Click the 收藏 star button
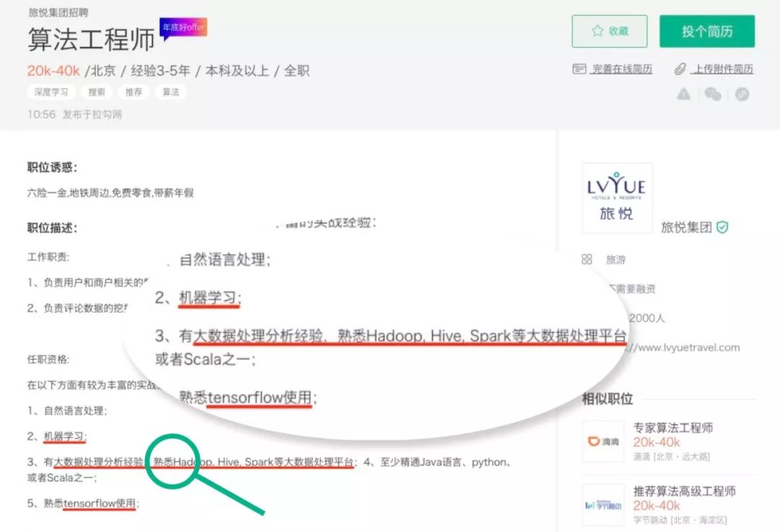780x532 pixels. [x=610, y=31]
